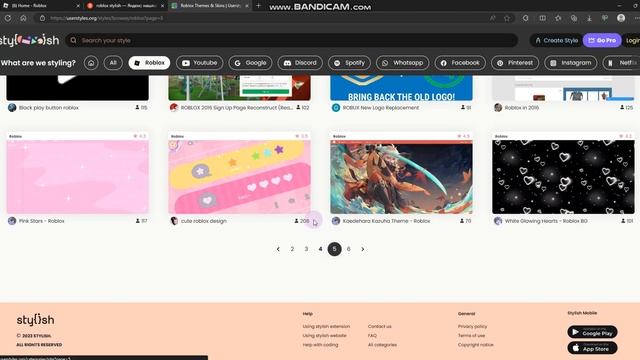
Task: Click the Stylish logo in the header
Action: 29,40
